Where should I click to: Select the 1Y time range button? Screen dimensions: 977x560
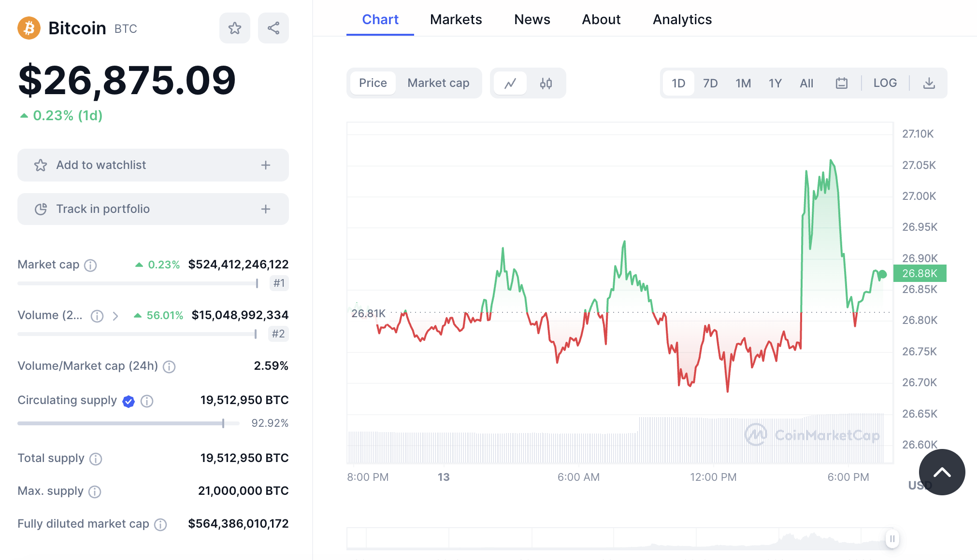775,84
